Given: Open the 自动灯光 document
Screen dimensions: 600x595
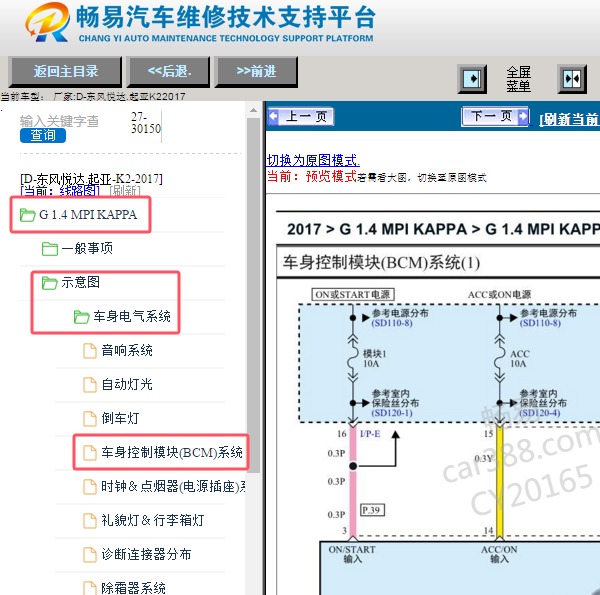Looking at the screenshot, I should point(127,384).
